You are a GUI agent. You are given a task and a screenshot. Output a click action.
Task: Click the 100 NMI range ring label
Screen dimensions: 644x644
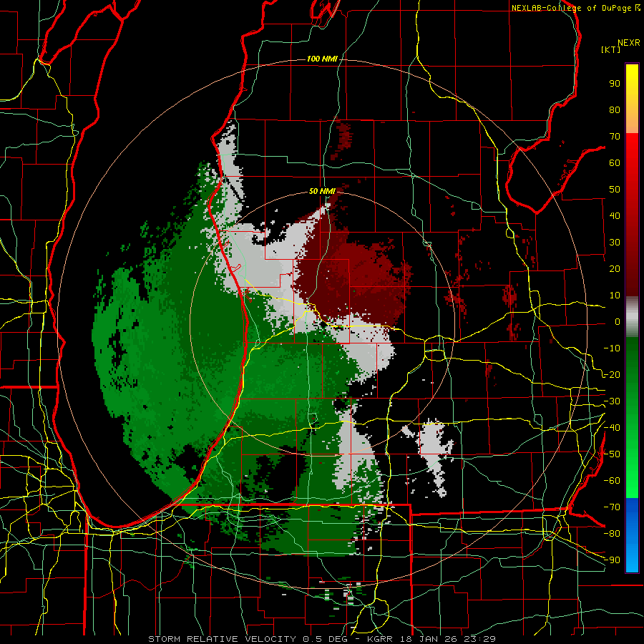pos(322,59)
